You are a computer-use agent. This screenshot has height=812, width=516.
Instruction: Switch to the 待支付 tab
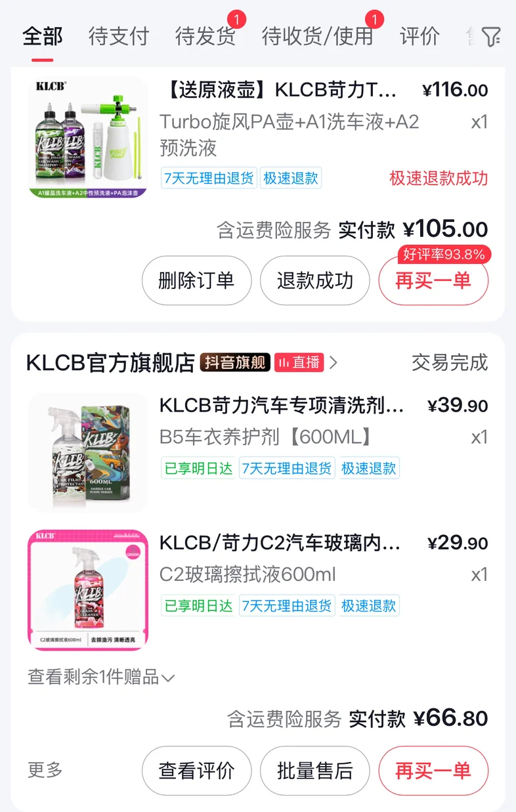119,36
